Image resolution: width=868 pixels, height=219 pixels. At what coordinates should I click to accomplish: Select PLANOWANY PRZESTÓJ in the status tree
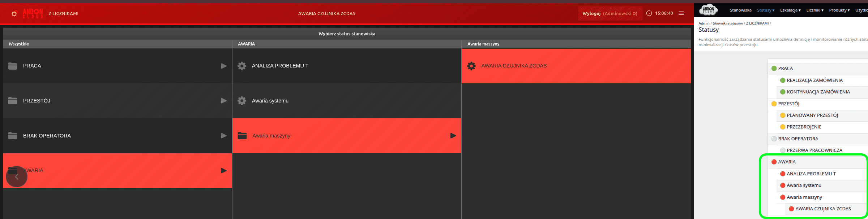coord(812,115)
